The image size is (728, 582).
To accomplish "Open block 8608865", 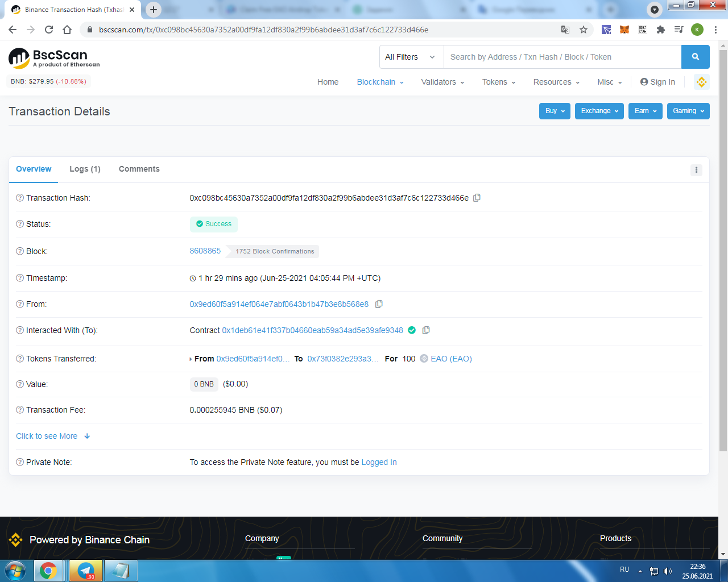I will pos(205,251).
